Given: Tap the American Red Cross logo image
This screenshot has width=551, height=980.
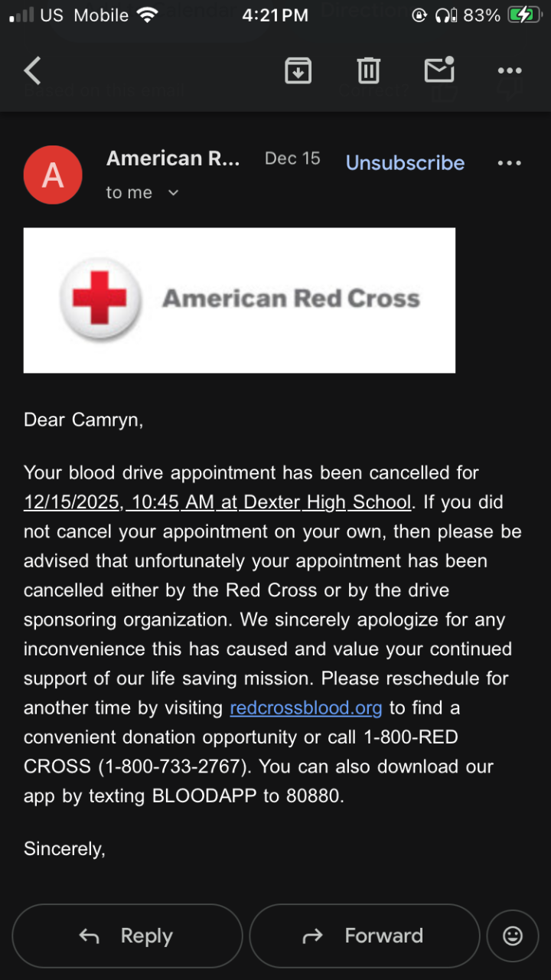Looking at the screenshot, I should pos(240,300).
